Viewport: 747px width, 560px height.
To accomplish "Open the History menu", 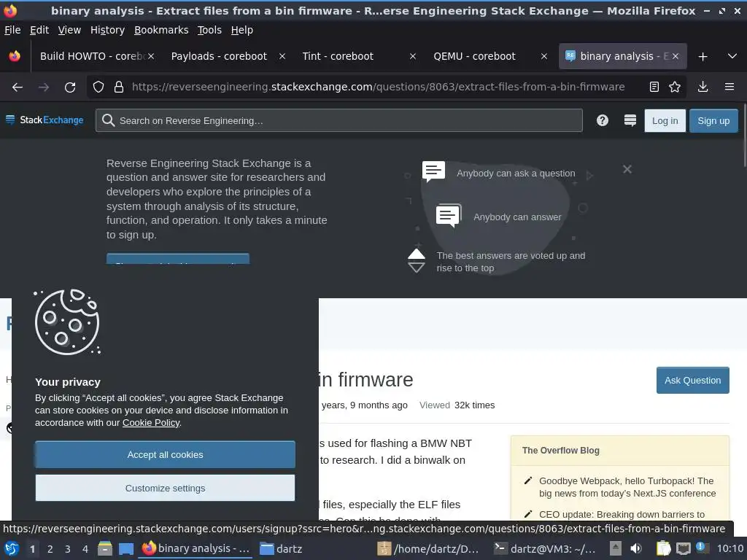I will 107,30.
